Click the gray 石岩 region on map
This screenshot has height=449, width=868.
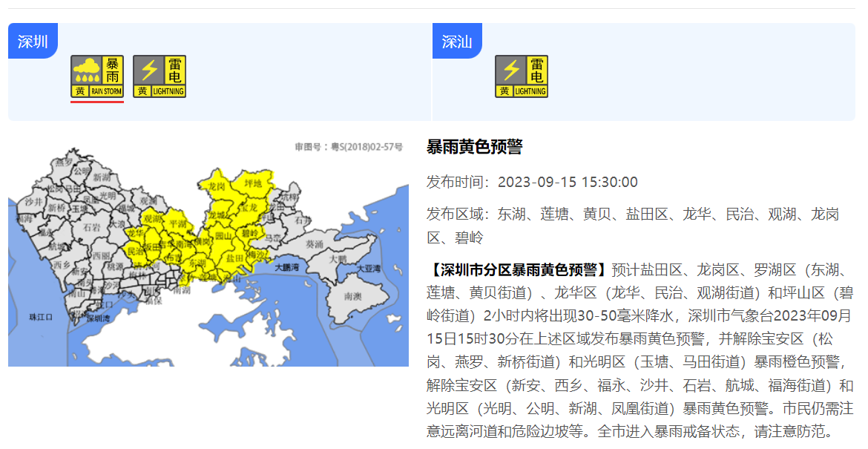[x=92, y=227]
